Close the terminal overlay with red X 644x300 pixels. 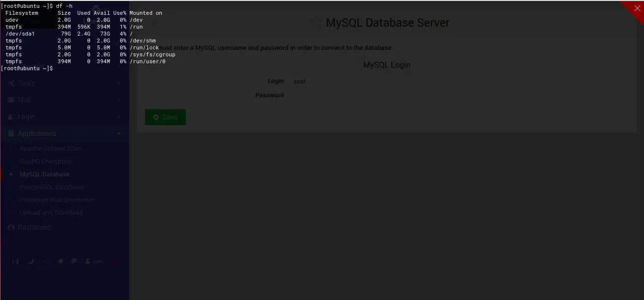pyautogui.click(x=637, y=8)
